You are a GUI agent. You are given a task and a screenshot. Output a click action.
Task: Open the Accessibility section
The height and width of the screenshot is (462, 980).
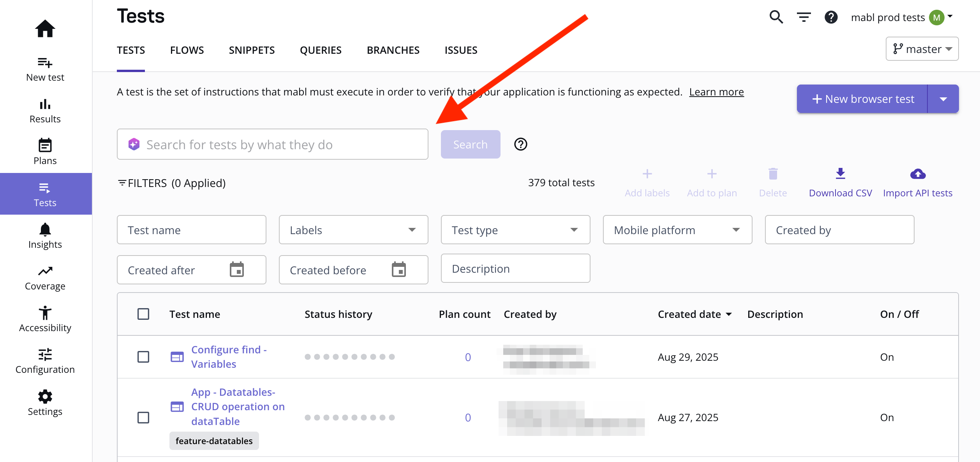[45, 319]
